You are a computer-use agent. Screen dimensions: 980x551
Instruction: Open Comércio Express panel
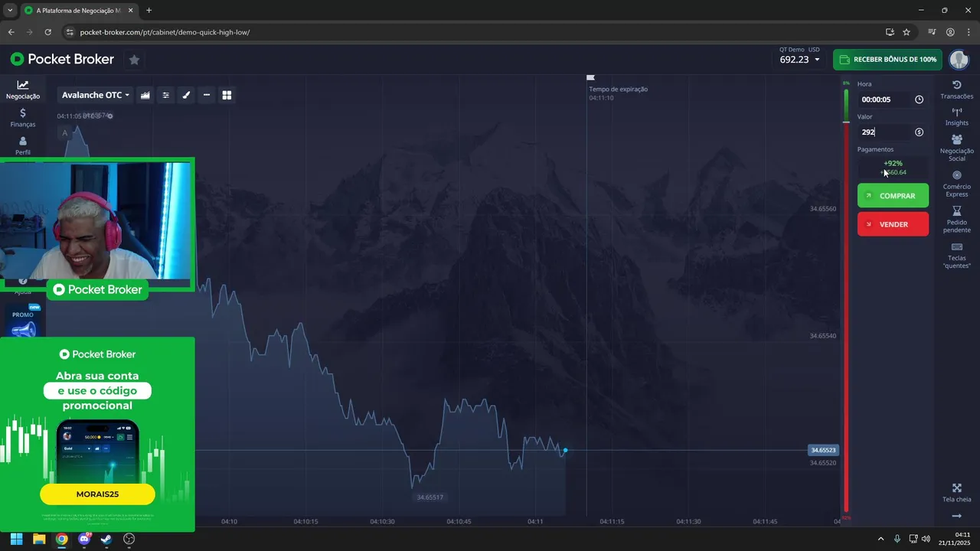[956, 184]
